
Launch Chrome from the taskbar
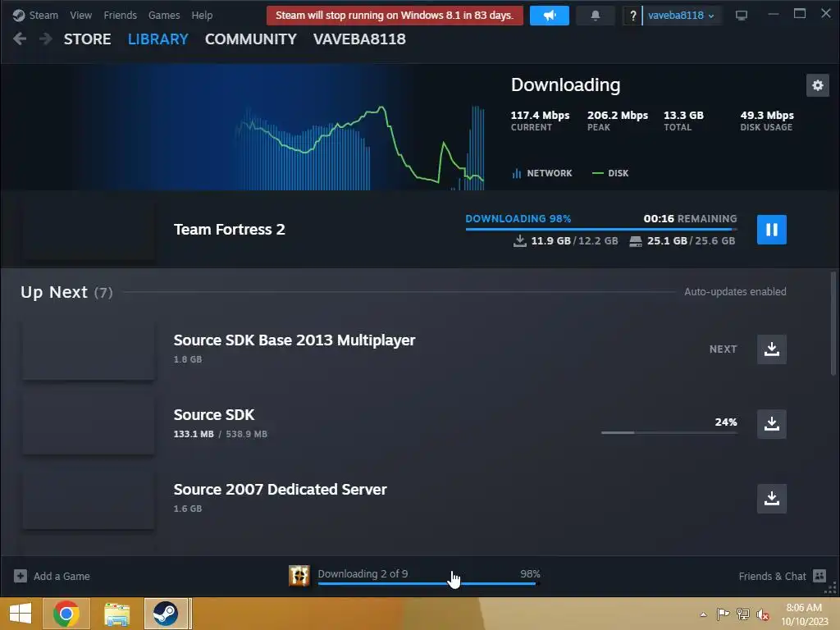tap(66, 614)
